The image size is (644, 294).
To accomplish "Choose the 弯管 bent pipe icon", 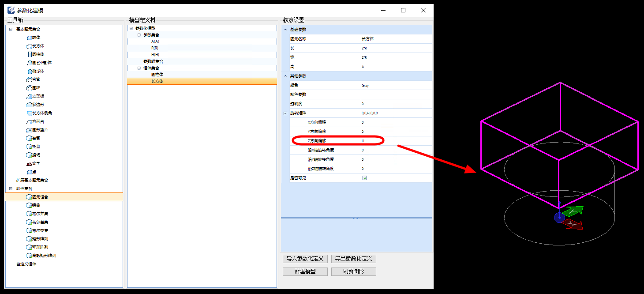I will [29, 79].
